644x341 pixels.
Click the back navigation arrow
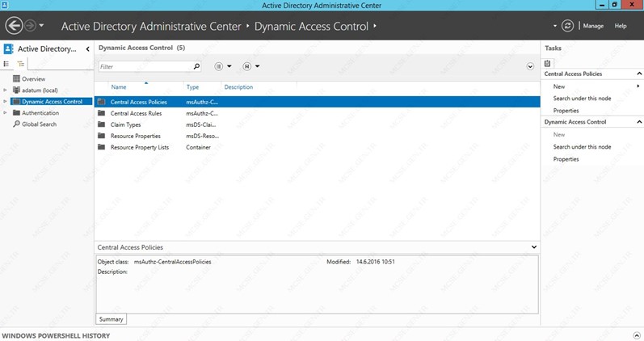(x=14, y=26)
